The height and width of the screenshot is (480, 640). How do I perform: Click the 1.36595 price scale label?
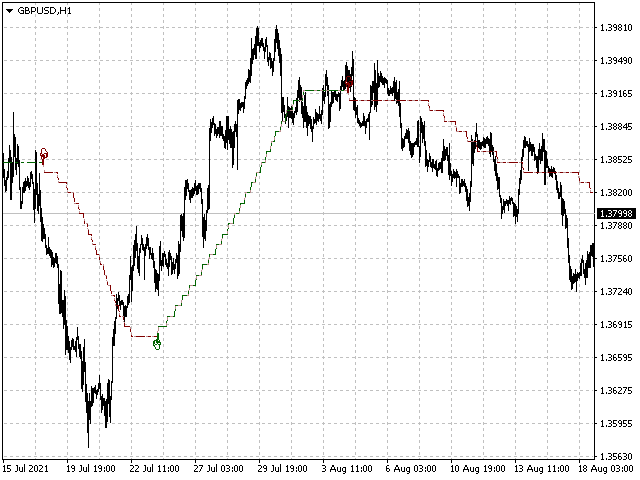(616, 358)
